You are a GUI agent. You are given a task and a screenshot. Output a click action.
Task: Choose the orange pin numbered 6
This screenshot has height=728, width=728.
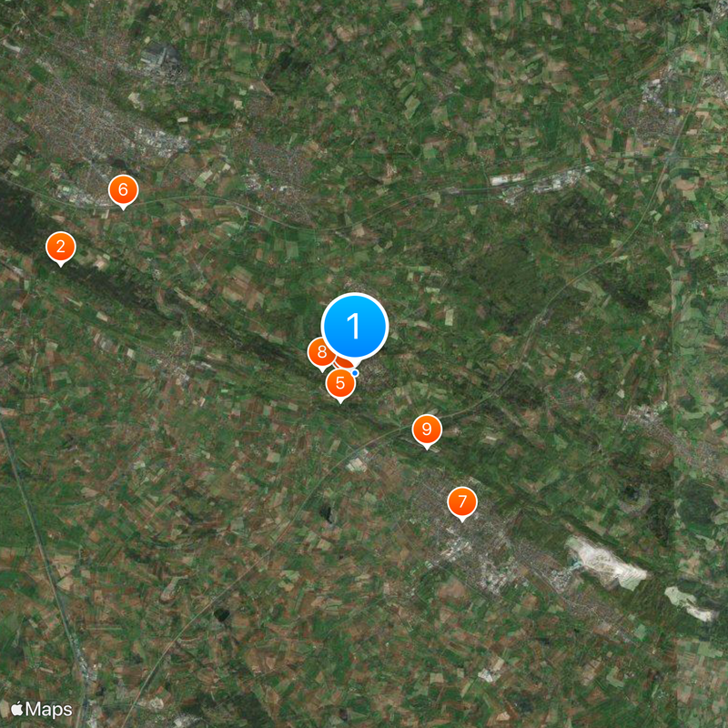coord(123,190)
